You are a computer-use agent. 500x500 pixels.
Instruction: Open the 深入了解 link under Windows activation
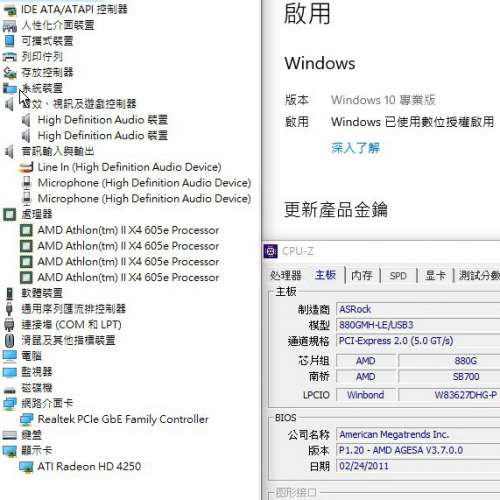click(x=355, y=148)
